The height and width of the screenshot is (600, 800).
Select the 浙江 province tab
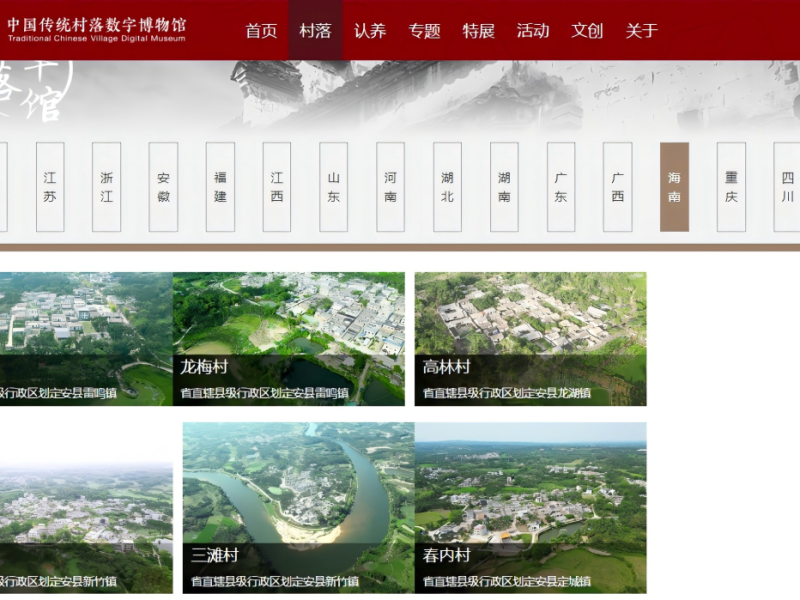click(106, 187)
